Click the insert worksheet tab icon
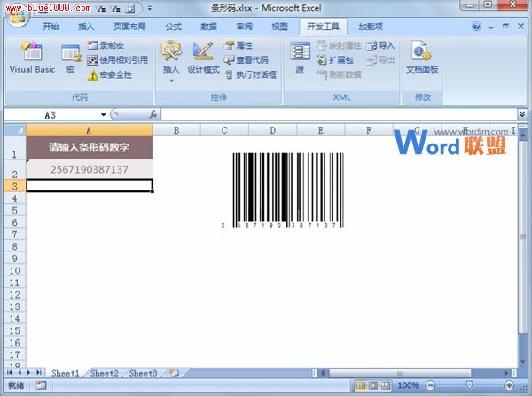The height and width of the screenshot is (396, 532). pyautogui.click(x=175, y=373)
